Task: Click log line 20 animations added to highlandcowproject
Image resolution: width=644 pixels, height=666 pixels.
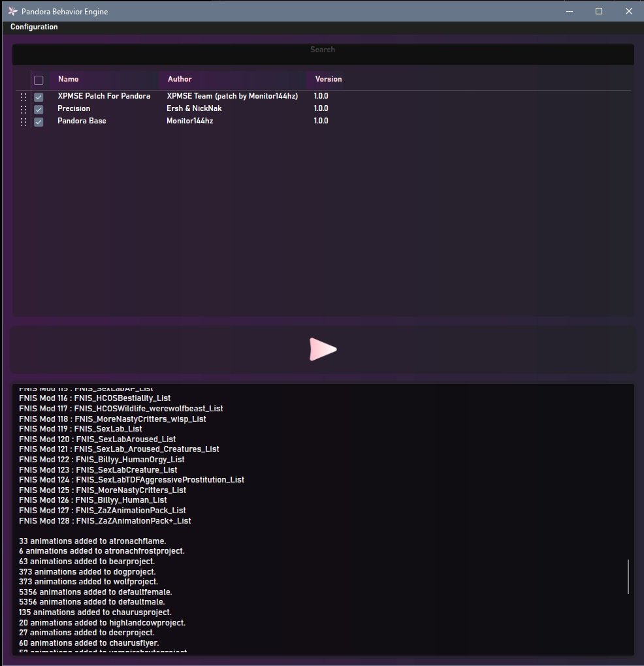Action: tap(103, 623)
